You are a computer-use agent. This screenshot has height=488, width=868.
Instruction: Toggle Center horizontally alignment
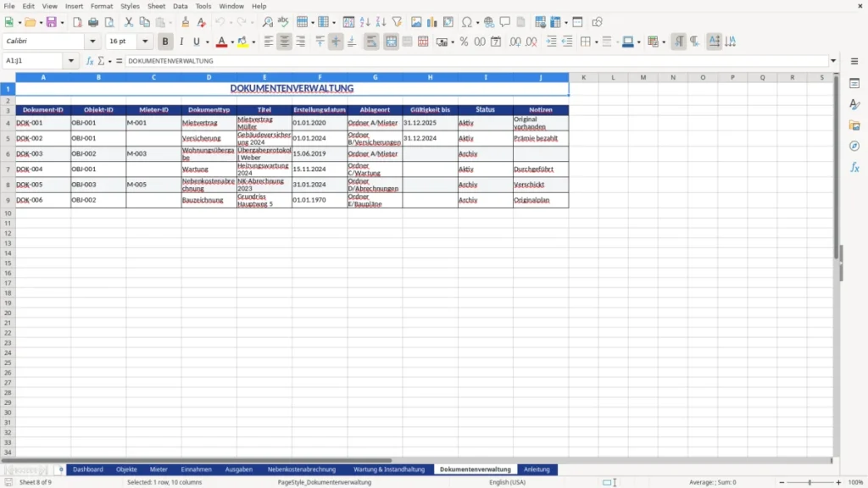(285, 42)
